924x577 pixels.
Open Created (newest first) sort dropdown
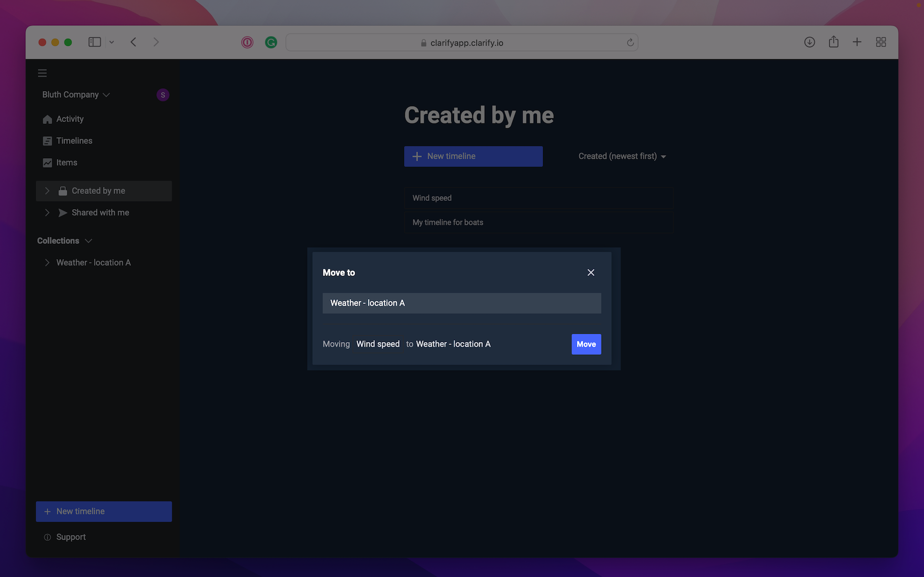[622, 156]
